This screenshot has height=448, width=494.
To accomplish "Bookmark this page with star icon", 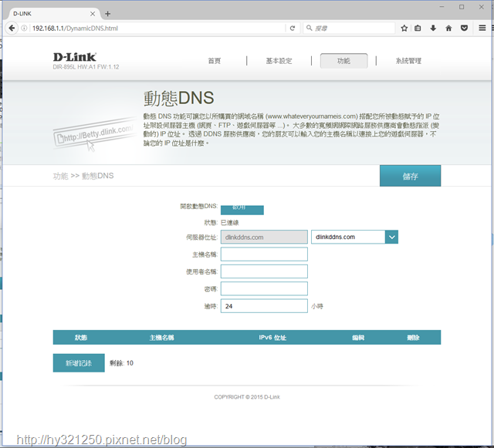I will click(404, 28).
